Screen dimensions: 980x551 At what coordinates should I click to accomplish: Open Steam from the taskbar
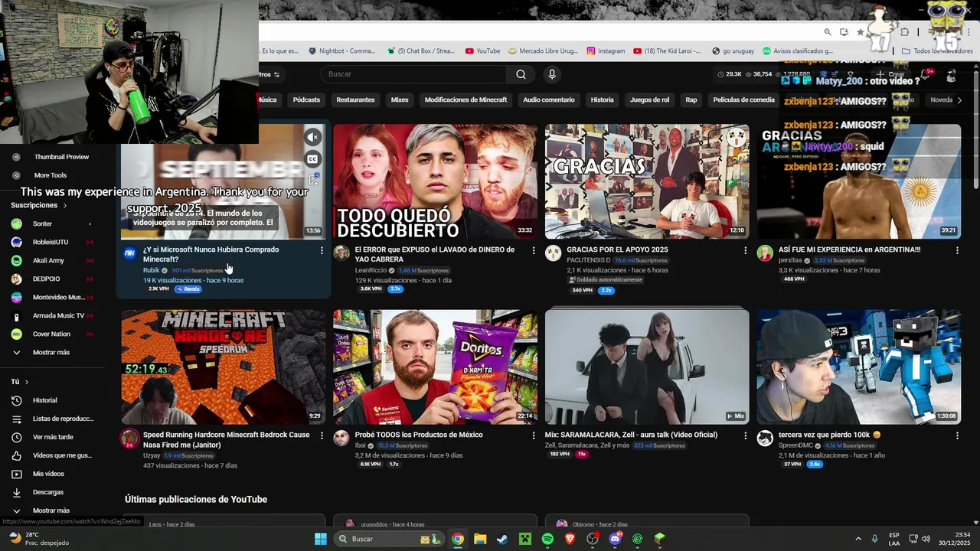502,539
